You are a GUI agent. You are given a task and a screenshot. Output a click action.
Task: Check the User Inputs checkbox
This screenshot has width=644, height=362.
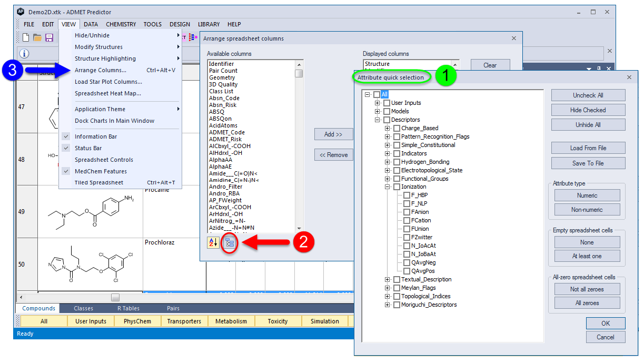click(x=387, y=103)
